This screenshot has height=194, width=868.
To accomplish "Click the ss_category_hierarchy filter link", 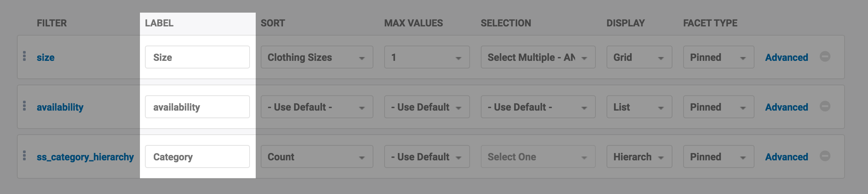I will [85, 157].
